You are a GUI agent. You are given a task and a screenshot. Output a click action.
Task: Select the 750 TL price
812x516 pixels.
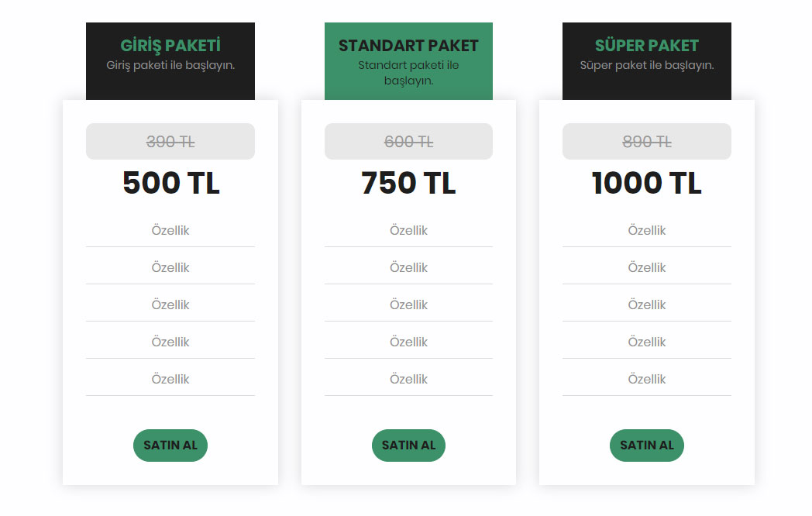tap(408, 184)
